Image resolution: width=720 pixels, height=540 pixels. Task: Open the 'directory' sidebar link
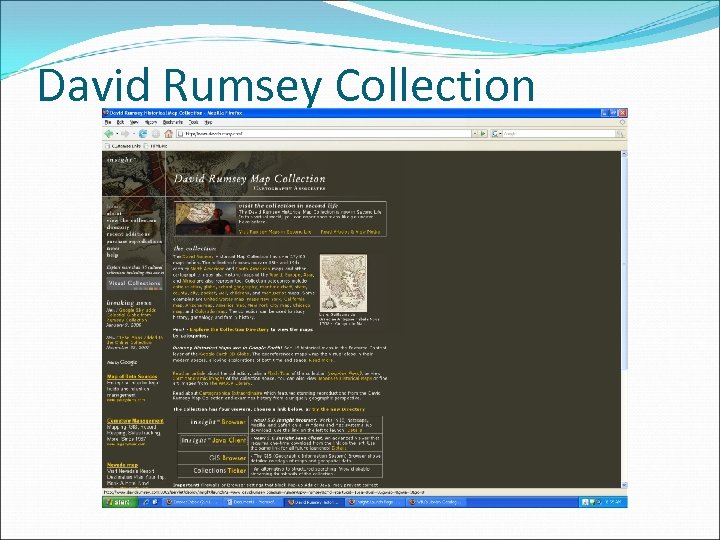pyautogui.click(x=118, y=227)
